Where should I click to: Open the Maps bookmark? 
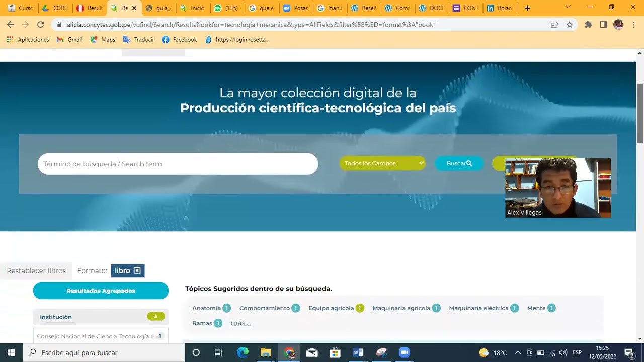(x=103, y=40)
